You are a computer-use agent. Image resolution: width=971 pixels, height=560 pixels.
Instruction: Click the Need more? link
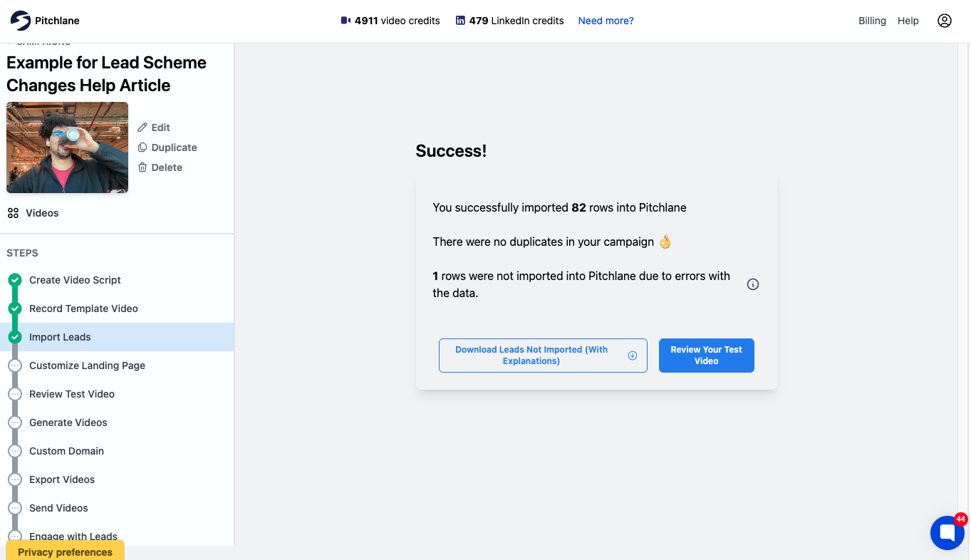(606, 21)
